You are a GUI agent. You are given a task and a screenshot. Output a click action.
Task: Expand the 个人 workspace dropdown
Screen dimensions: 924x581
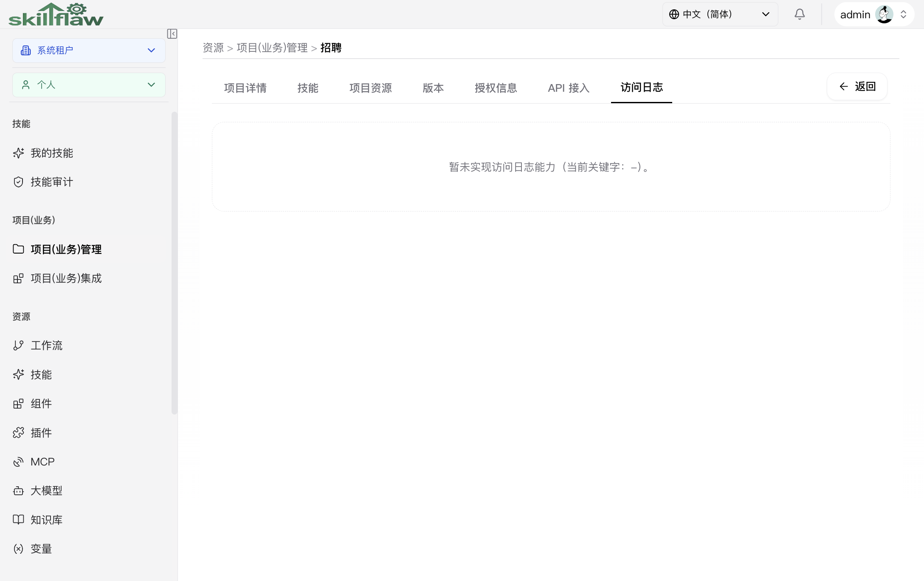89,85
